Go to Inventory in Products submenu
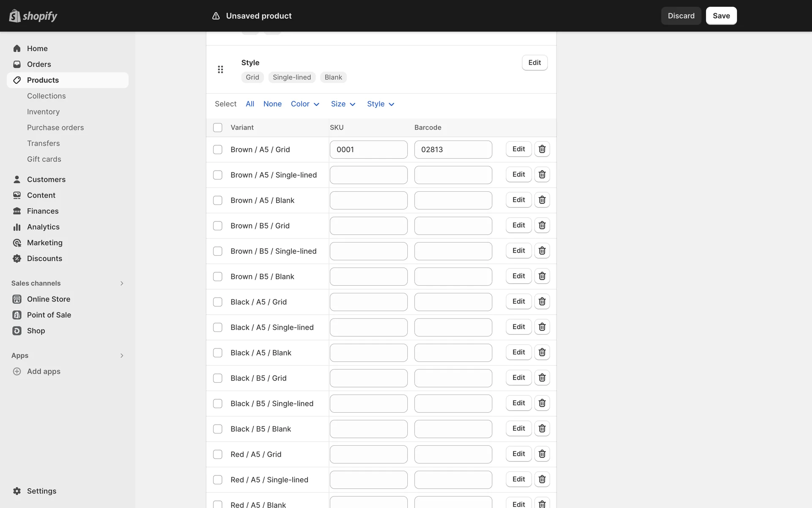The width and height of the screenshot is (812, 508). (x=43, y=112)
